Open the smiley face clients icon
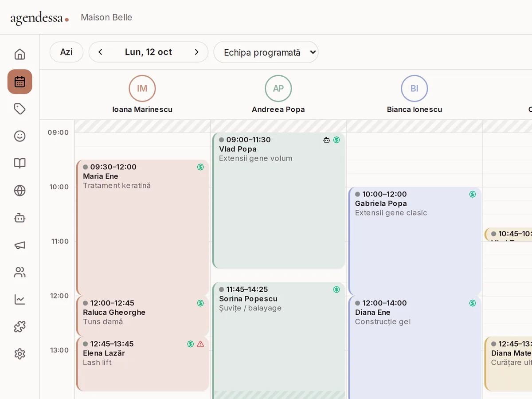The height and width of the screenshot is (399, 532). [20, 136]
